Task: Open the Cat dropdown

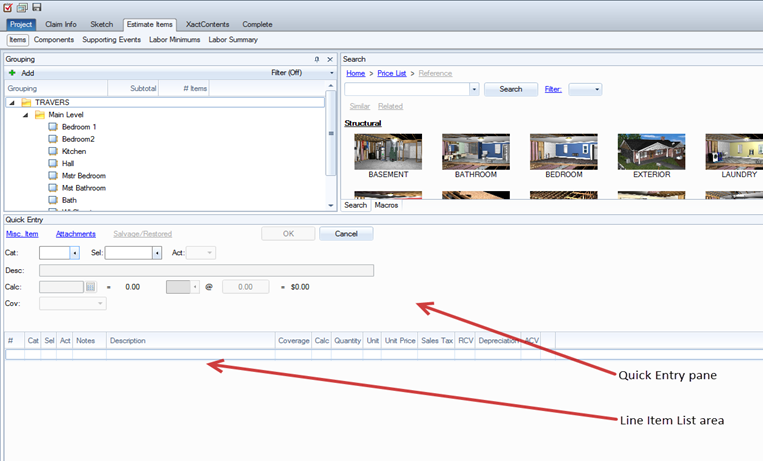Action: click(74, 253)
